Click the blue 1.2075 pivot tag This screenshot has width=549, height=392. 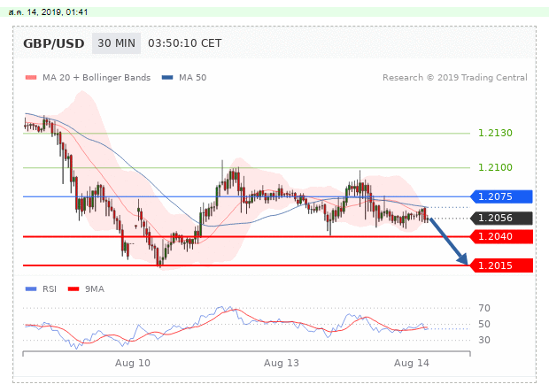(x=501, y=196)
